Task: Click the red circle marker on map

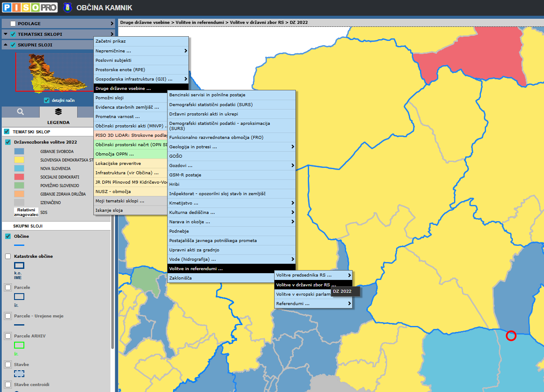Action: pos(511,336)
